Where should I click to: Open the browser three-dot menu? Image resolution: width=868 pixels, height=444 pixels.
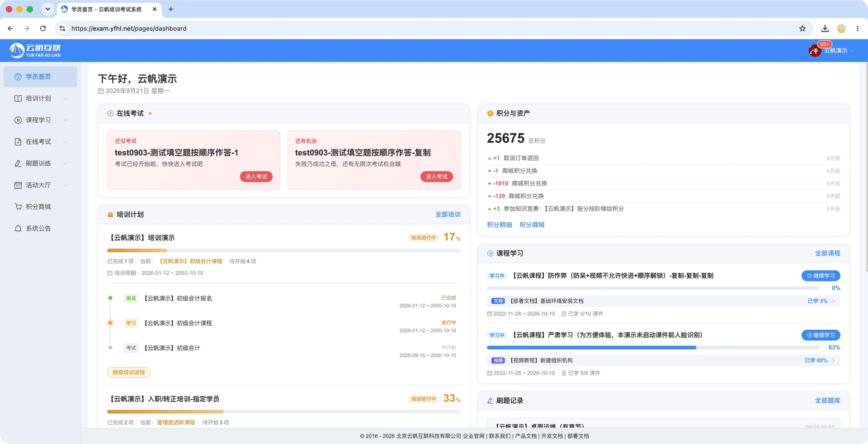[x=858, y=28]
